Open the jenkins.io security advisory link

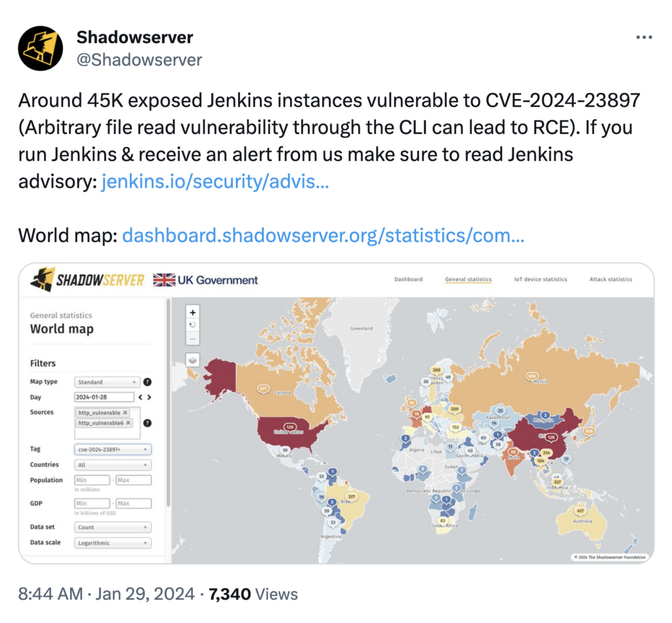[215, 181]
